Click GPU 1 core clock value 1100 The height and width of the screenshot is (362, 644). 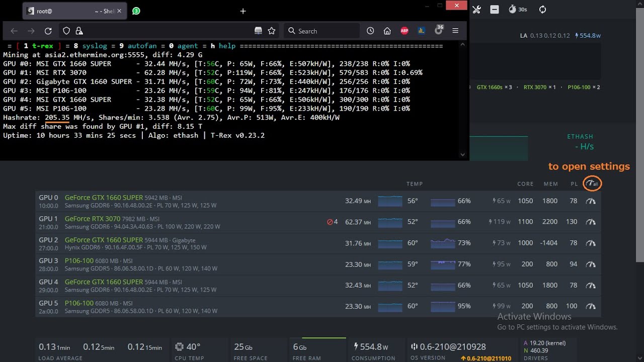pyautogui.click(x=525, y=222)
